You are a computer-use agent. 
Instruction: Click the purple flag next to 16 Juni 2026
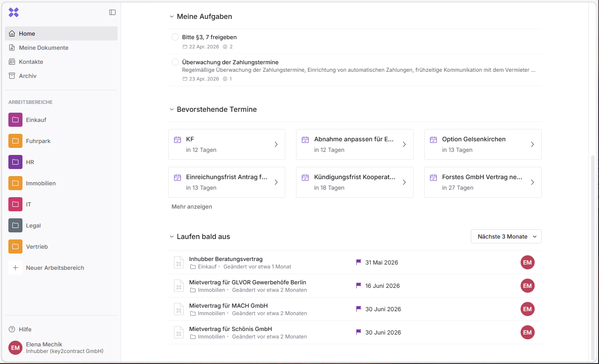click(359, 286)
